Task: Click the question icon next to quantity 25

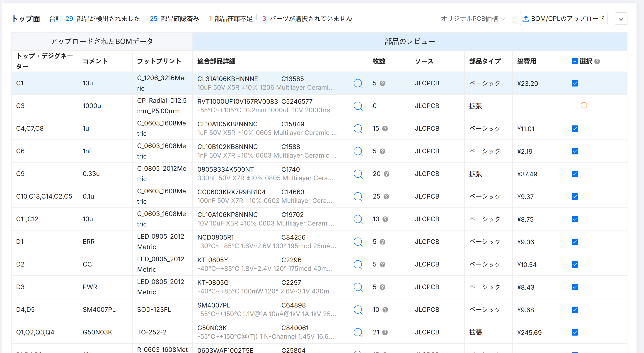Action: coord(386,197)
